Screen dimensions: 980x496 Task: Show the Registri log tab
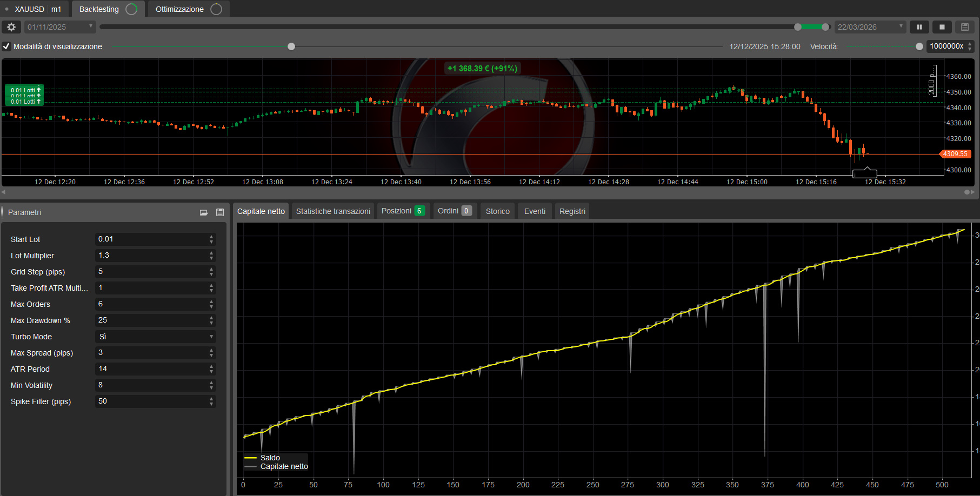click(572, 211)
